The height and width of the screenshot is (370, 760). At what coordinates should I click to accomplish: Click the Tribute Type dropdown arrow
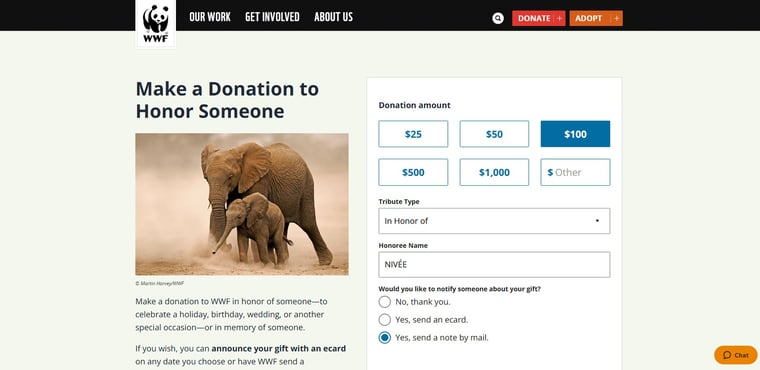click(x=597, y=221)
